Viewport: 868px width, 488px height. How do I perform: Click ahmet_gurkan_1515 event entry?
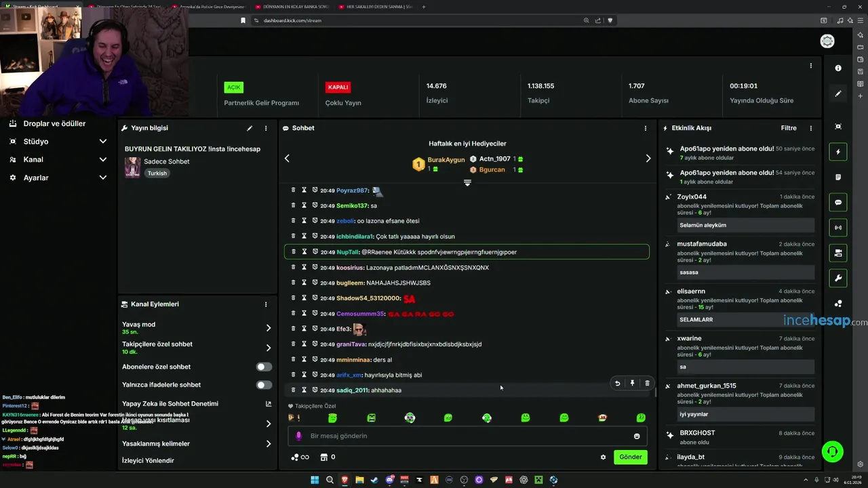(740, 403)
